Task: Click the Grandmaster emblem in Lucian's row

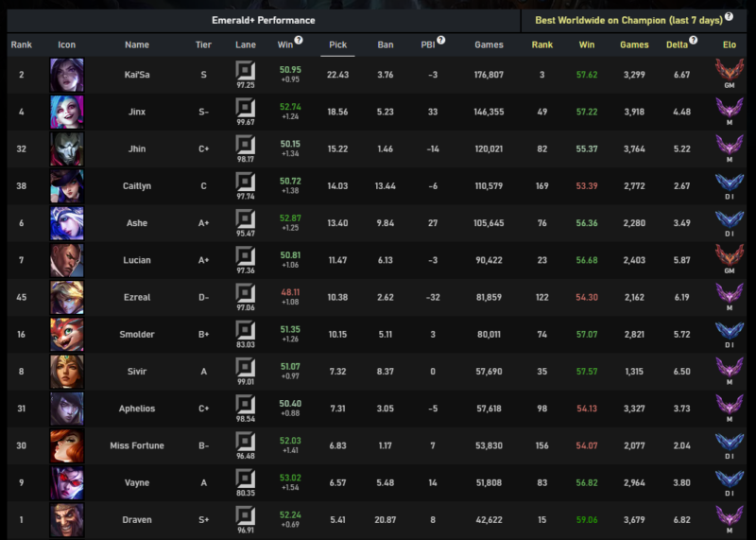Action: coord(729,256)
